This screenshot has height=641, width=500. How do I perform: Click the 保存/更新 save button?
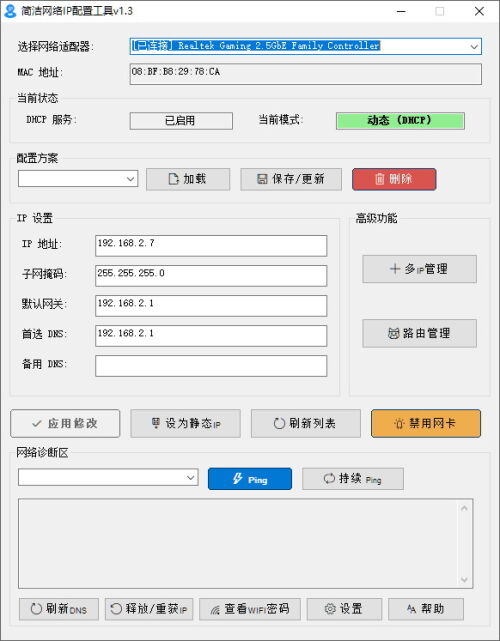(291, 179)
